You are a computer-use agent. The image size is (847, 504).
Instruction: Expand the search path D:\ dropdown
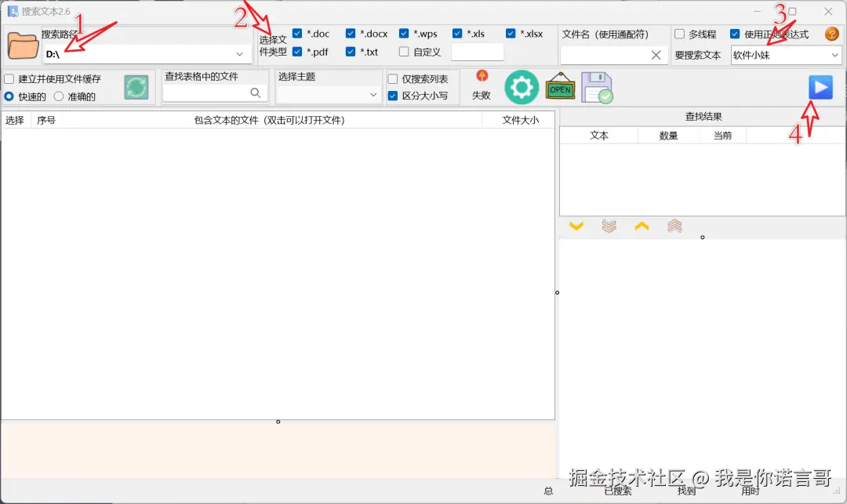[239, 54]
